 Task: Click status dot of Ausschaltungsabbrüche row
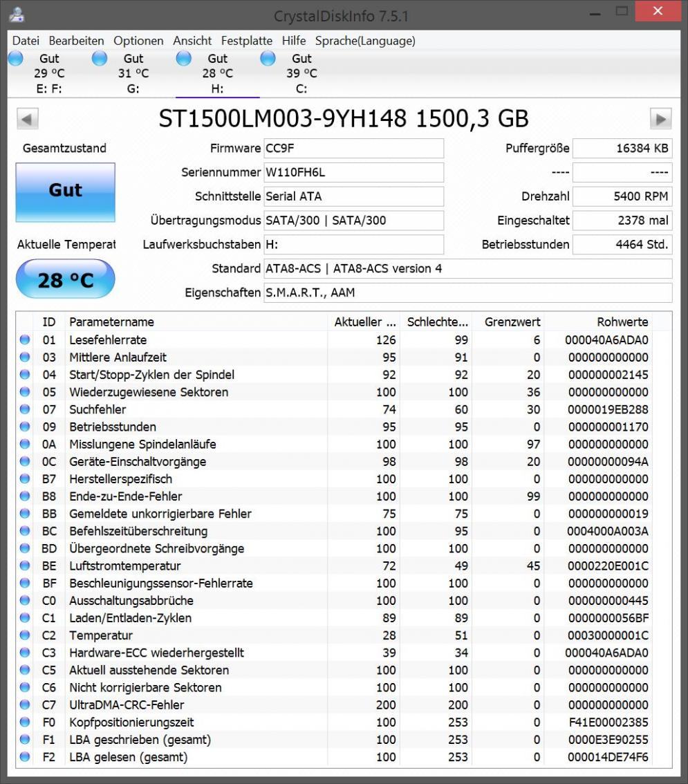point(24,601)
